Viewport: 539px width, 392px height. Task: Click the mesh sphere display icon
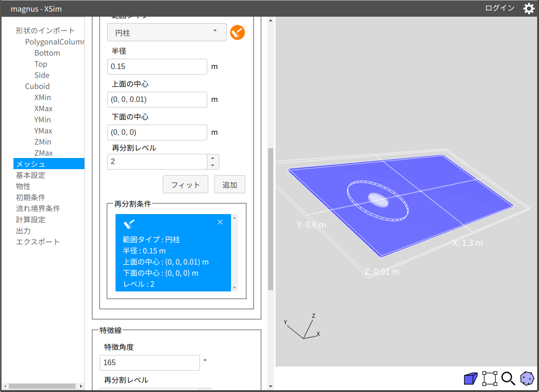pos(527,379)
